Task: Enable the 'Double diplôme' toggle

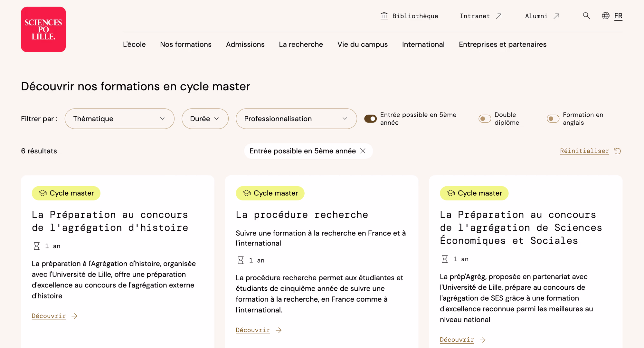Action: pyautogui.click(x=485, y=119)
